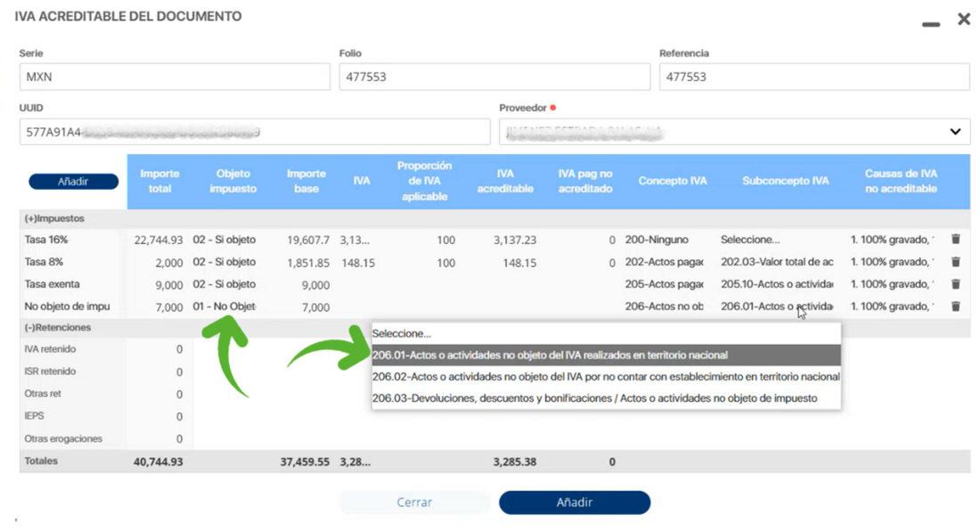Click the Añadir button in table header
The width and height of the screenshot is (980, 530).
click(x=73, y=182)
